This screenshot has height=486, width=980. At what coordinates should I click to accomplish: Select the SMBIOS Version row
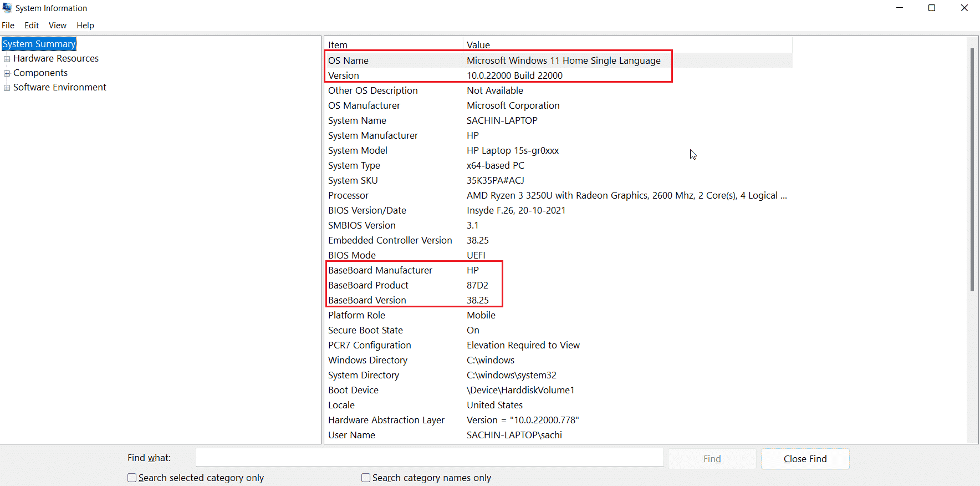[558, 225]
